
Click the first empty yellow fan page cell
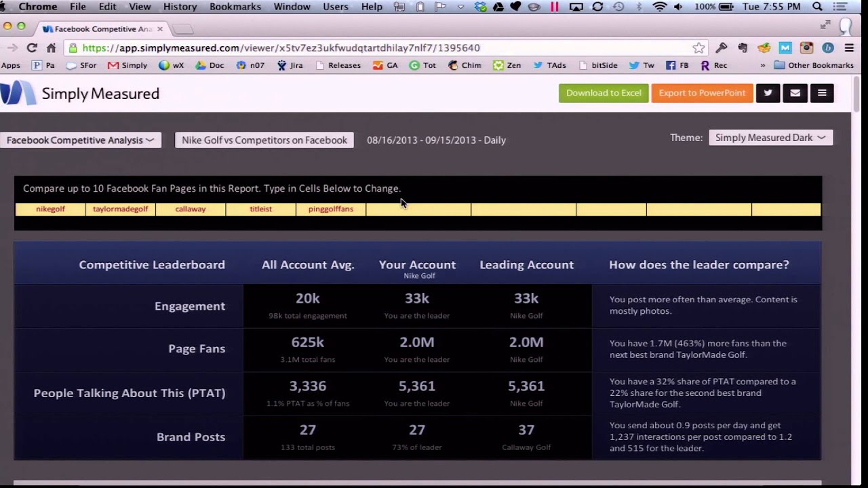[x=418, y=209]
